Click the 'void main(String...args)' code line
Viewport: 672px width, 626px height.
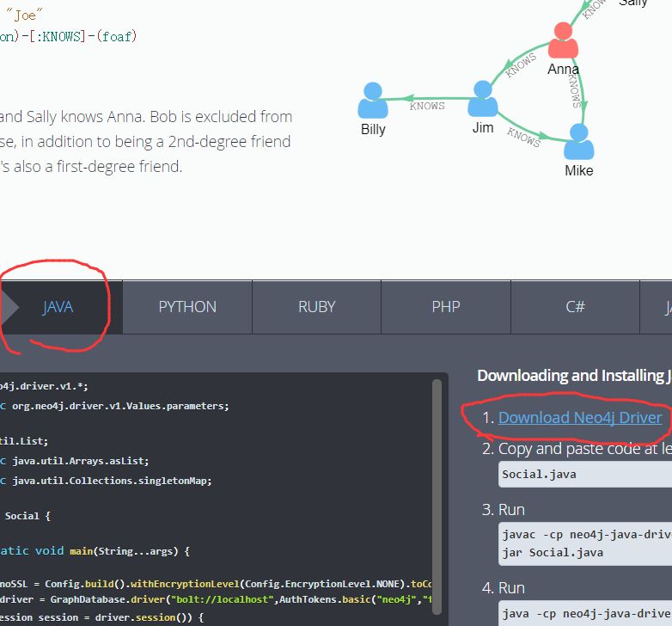point(95,551)
